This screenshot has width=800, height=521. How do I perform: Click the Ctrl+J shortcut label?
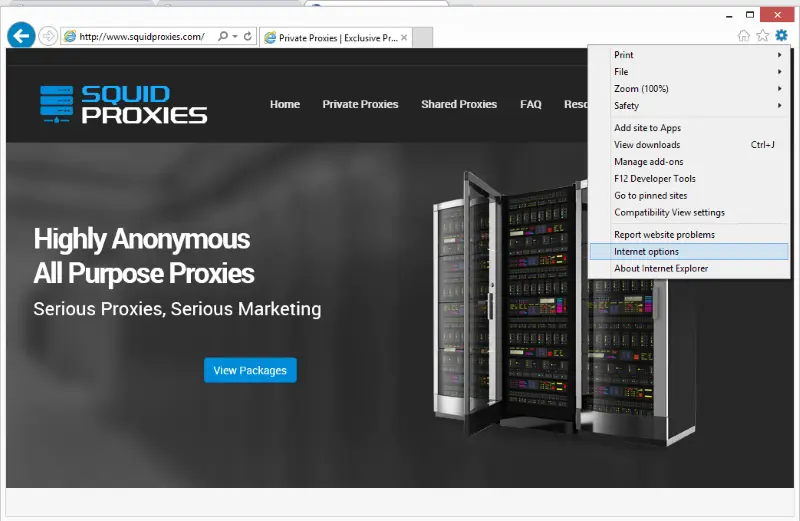coord(762,144)
